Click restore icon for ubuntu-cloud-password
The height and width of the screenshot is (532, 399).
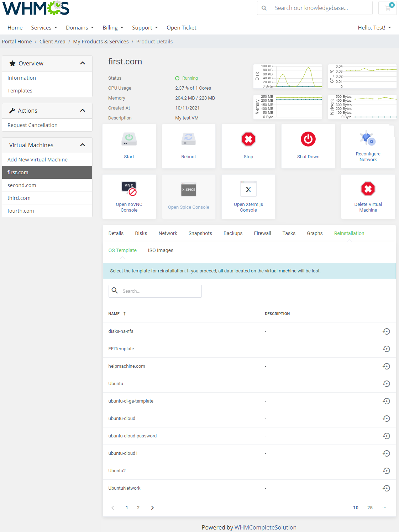386,436
